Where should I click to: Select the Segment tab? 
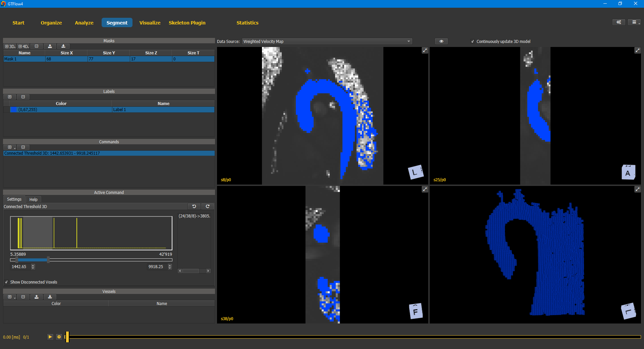(x=117, y=23)
